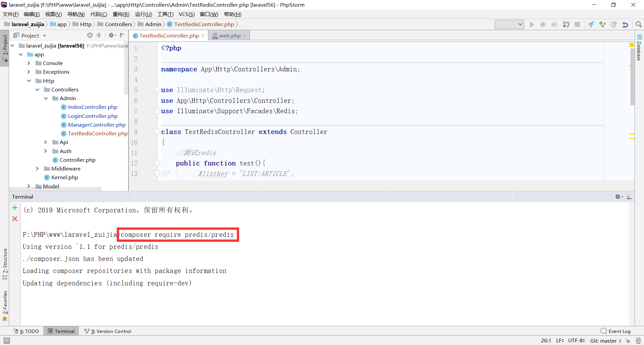Open the 重构(R) menu
Image resolution: width=644 pixels, height=345 pixels.
(x=121, y=14)
